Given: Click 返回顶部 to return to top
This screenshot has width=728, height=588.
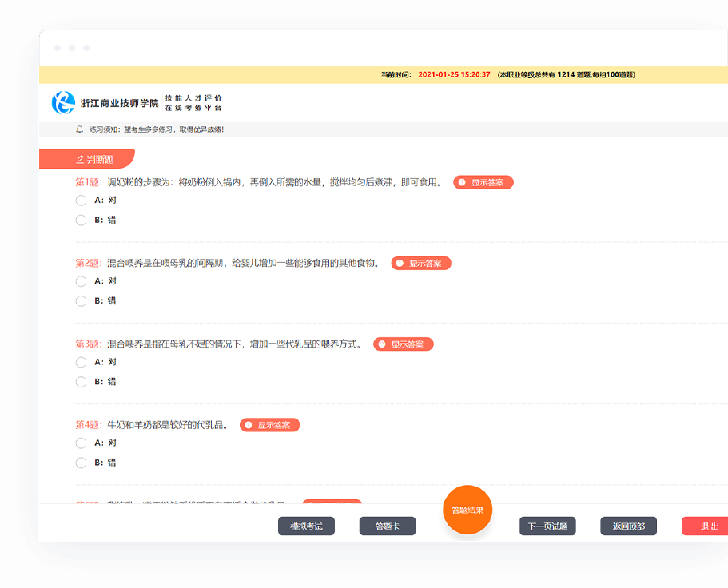Looking at the screenshot, I should [x=628, y=526].
